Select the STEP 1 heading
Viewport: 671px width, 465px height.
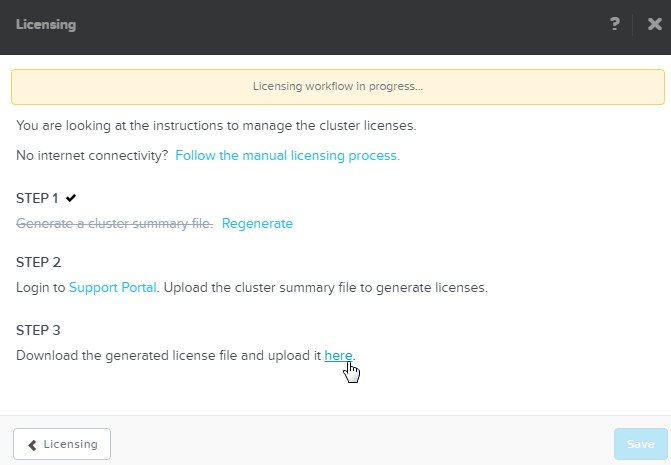coord(38,198)
